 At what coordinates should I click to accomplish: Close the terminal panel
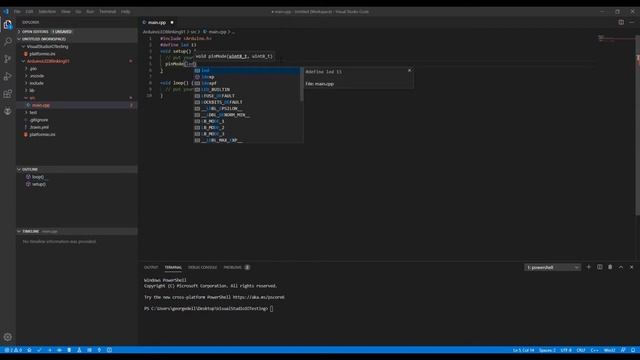[x=631, y=267]
